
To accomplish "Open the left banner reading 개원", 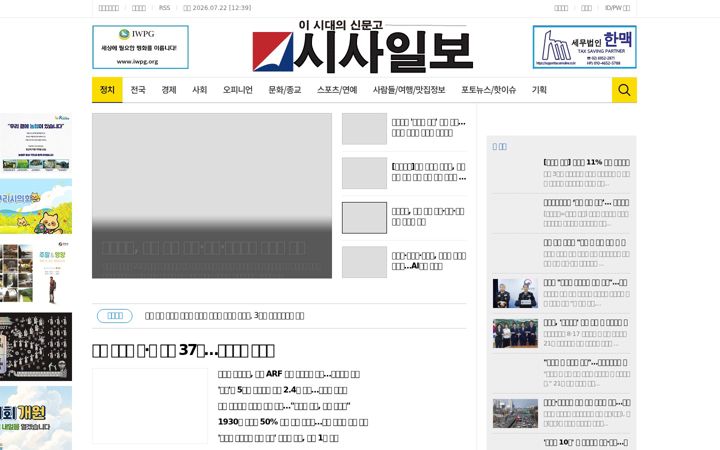I will pyautogui.click(x=36, y=418).
